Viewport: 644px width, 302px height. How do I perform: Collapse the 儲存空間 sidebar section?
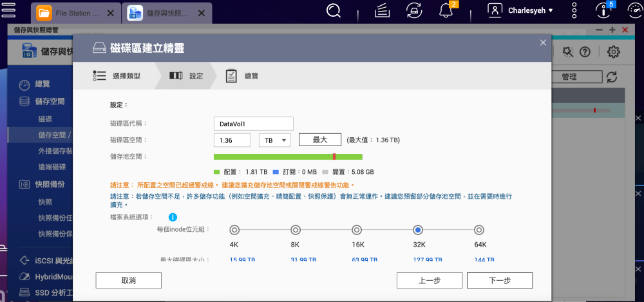click(x=50, y=101)
